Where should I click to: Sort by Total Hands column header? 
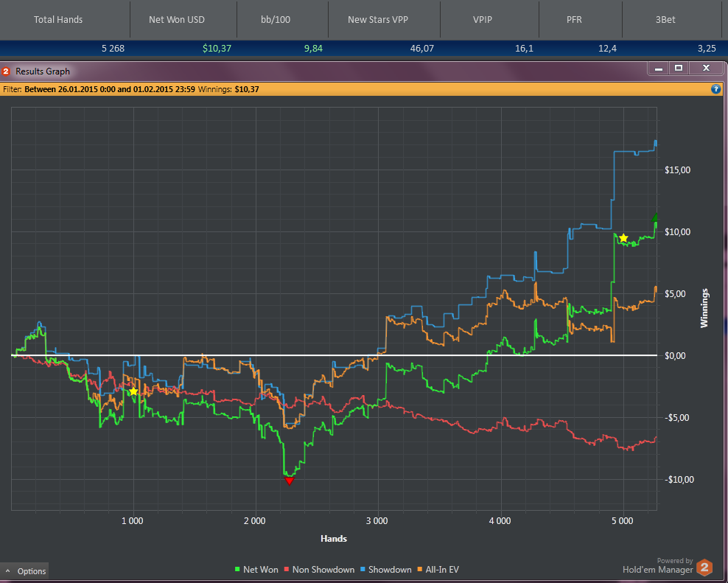58,19
